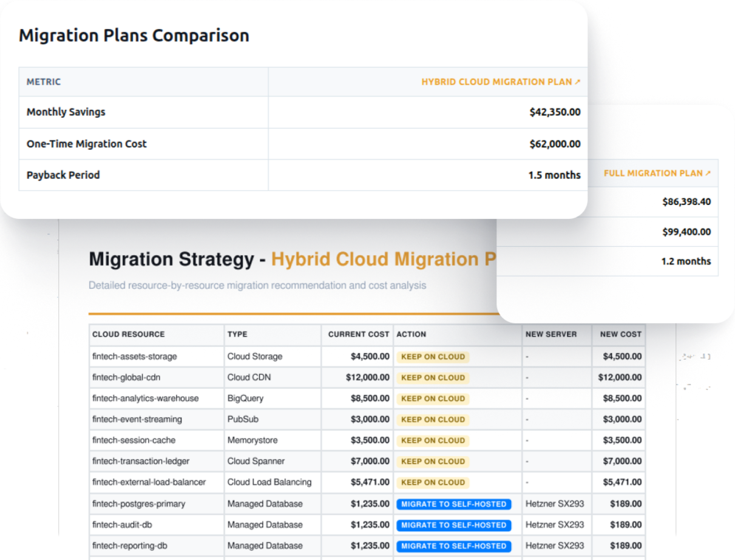Click Keep on Cloud badge for fintech-analytics-warehouse
The width and height of the screenshot is (735, 560).
(x=433, y=399)
